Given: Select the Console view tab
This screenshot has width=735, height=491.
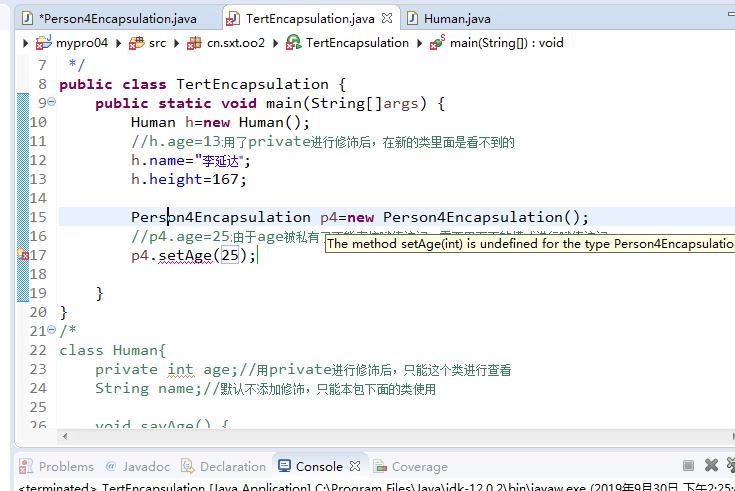Looking at the screenshot, I should 319,466.
